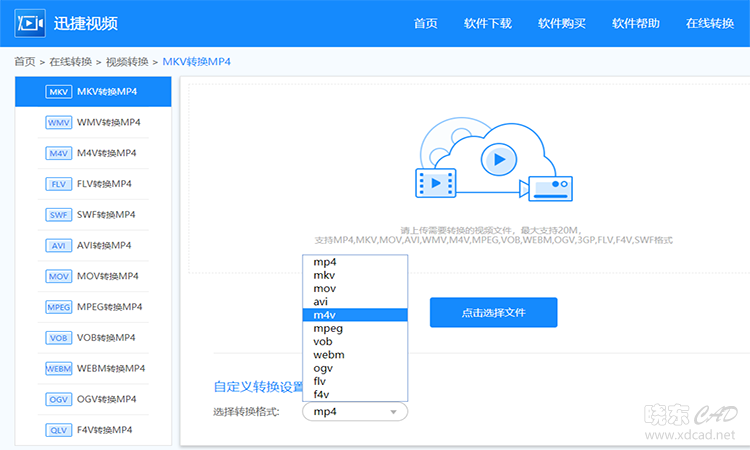750x450 pixels.
Task: Select VOB转换MP4 in the sidebar
Action: 93,338
